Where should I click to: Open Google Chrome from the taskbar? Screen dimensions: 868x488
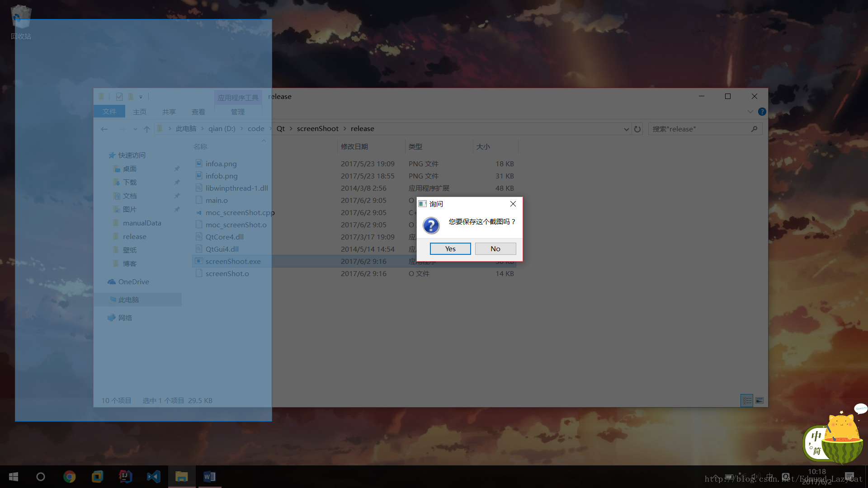(x=69, y=477)
